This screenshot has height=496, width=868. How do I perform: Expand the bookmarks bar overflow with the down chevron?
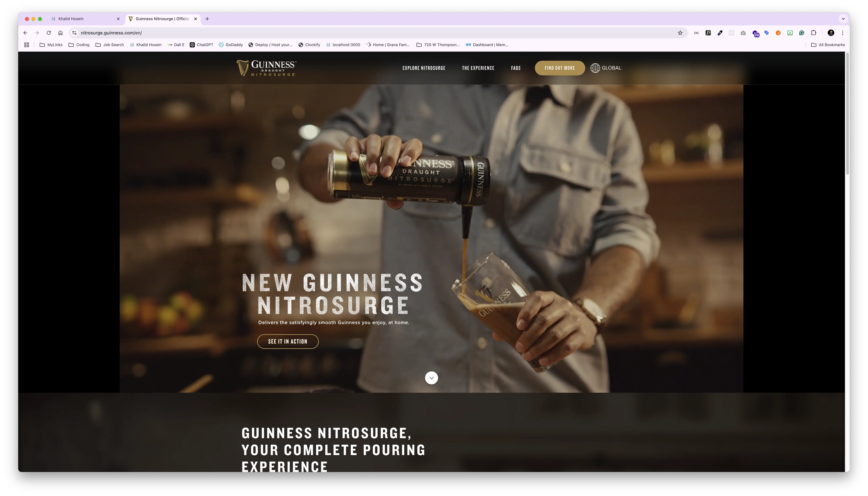(843, 19)
